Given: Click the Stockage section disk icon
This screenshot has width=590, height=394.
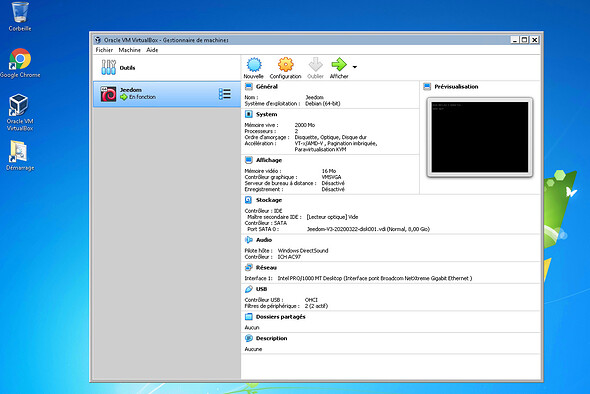Looking at the screenshot, I should (x=249, y=200).
